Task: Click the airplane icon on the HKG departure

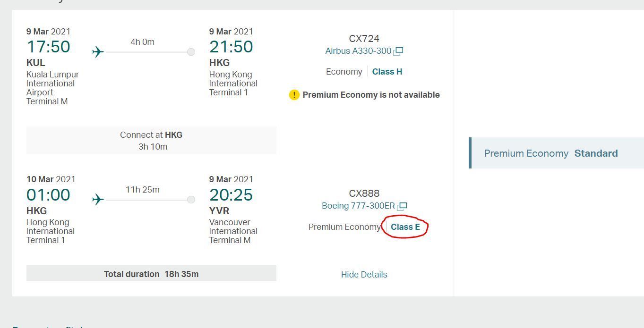Action: [98, 200]
